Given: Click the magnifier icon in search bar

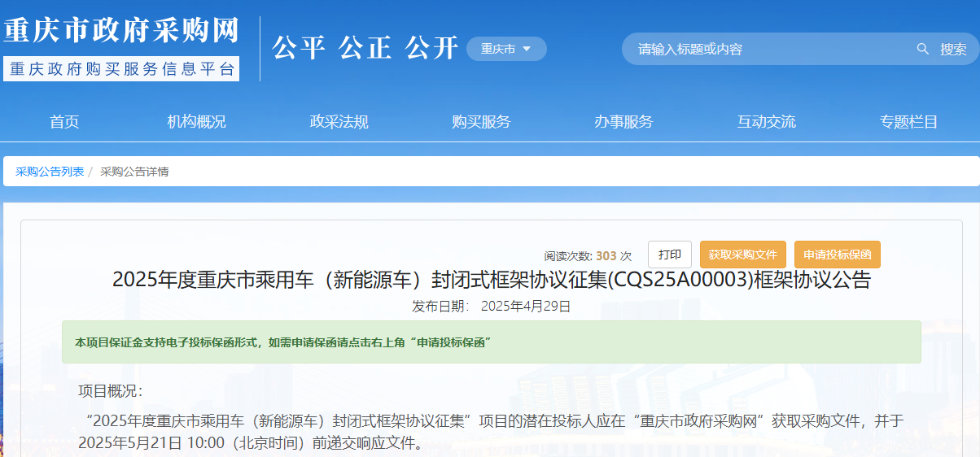Looking at the screenshot, I should coord(922,49).
